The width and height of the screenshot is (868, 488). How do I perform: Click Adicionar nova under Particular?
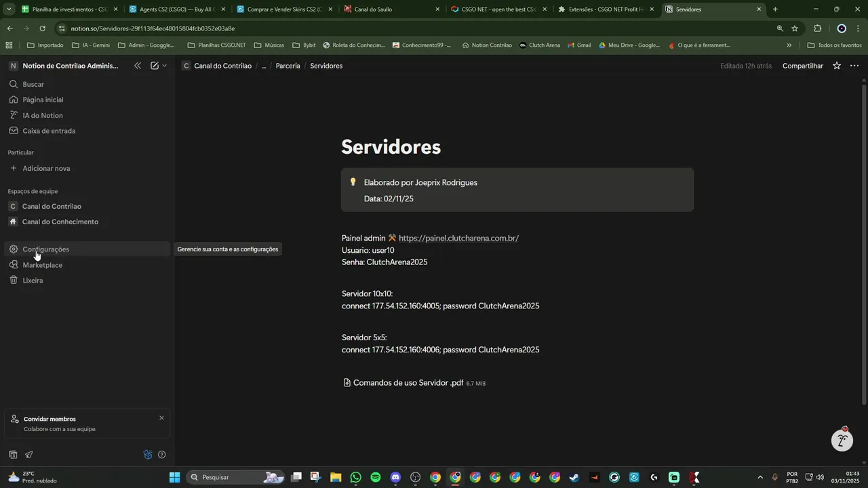click(87, 168)
